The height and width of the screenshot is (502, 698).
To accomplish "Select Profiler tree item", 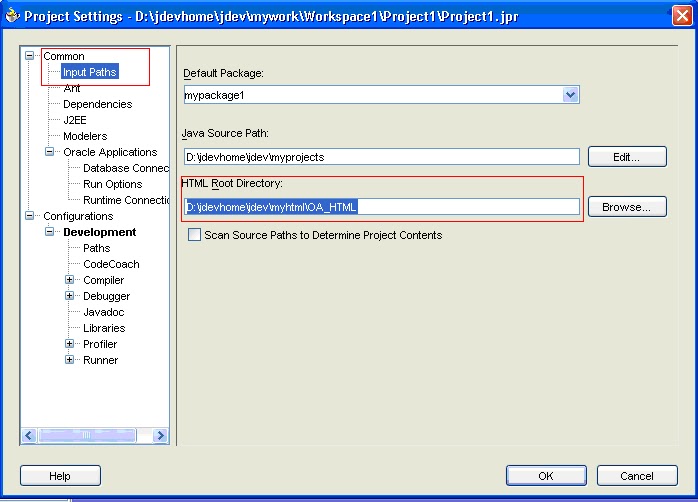I will [100, 344].
